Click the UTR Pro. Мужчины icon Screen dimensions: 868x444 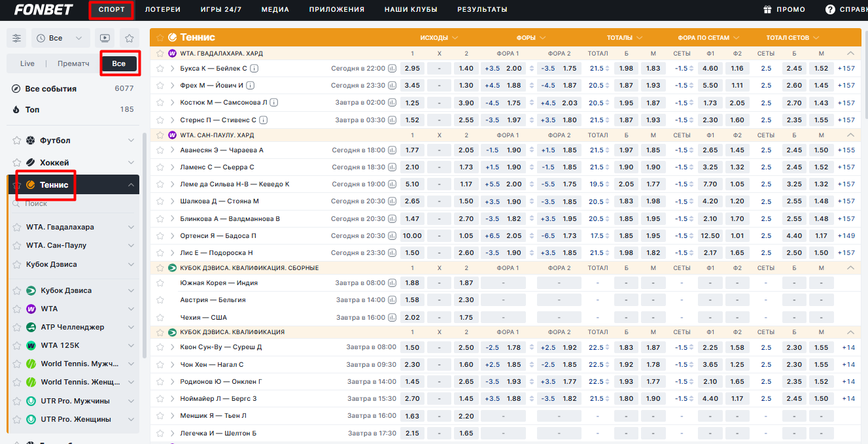coord(31,401)
